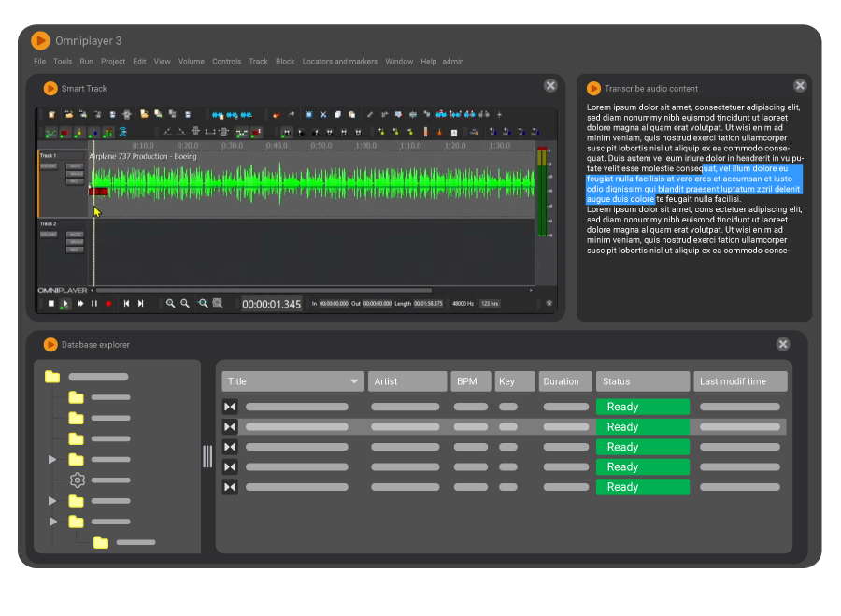Click the Cut scissors icon in toolbar

coord(323,114)
